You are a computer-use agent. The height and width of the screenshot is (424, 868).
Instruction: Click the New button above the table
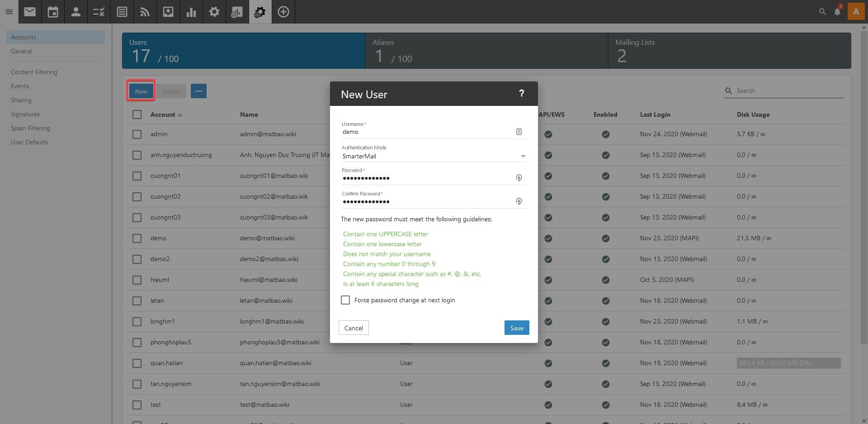pyautogui.click(x=141, y=91)
